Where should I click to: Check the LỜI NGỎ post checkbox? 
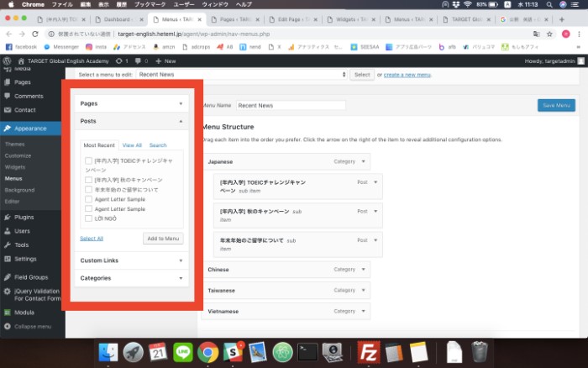(88, 218)
